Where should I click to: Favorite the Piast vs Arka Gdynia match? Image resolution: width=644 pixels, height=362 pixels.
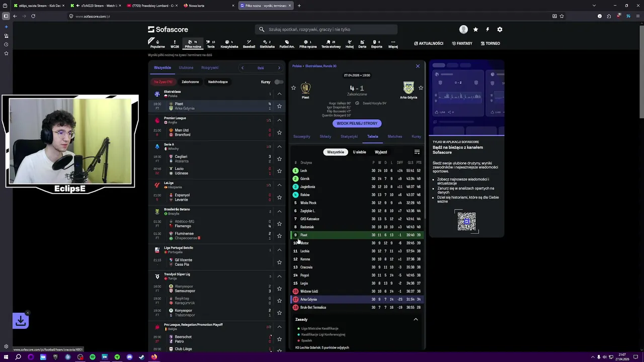pyautogui.click(x=279, y=106)
